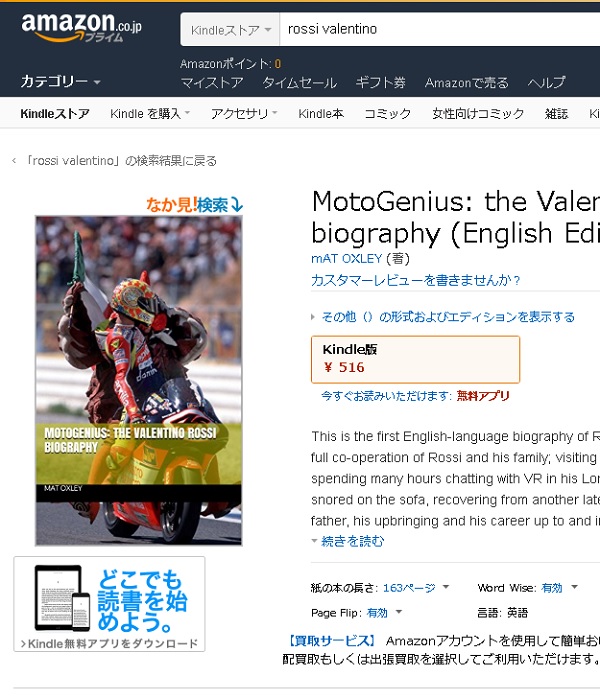Go to Kindle本 section
The width and height of the screenshot is (600, 699).
click(x=321, y=114)
